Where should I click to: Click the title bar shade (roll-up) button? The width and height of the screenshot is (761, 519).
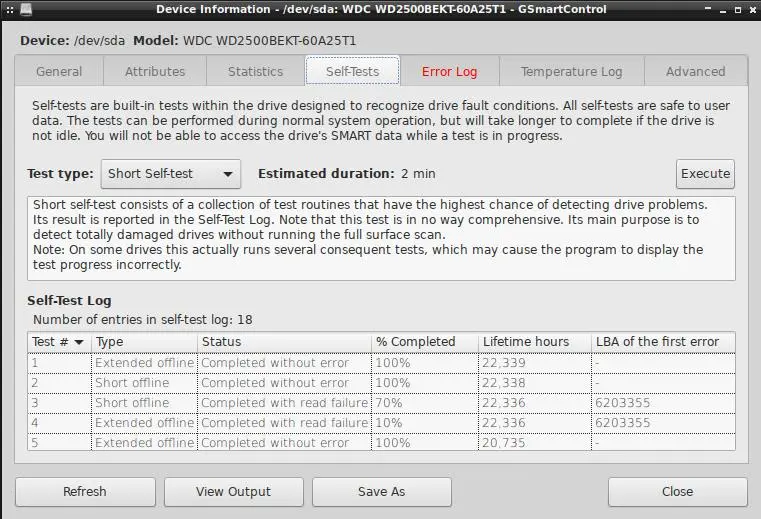[708, 9]
